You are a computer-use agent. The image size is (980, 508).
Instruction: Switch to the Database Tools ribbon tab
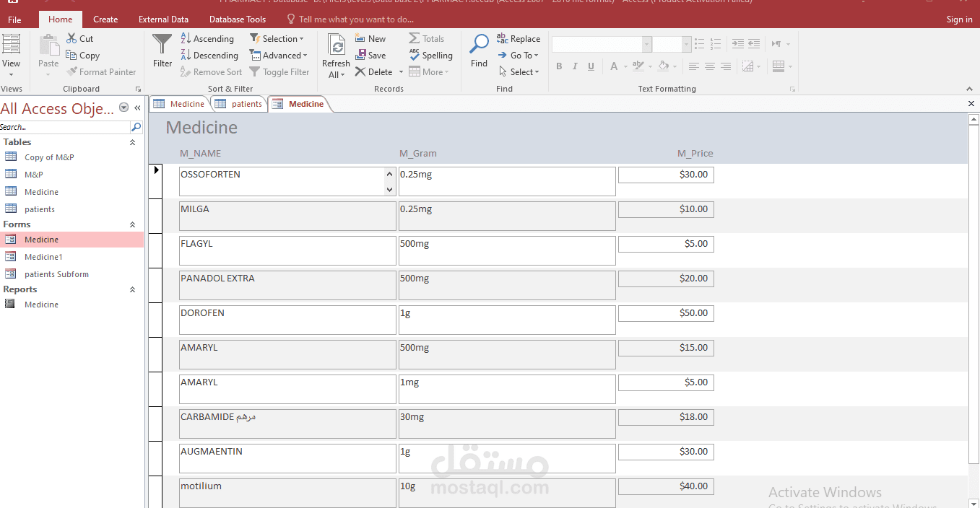coord(238,19)
